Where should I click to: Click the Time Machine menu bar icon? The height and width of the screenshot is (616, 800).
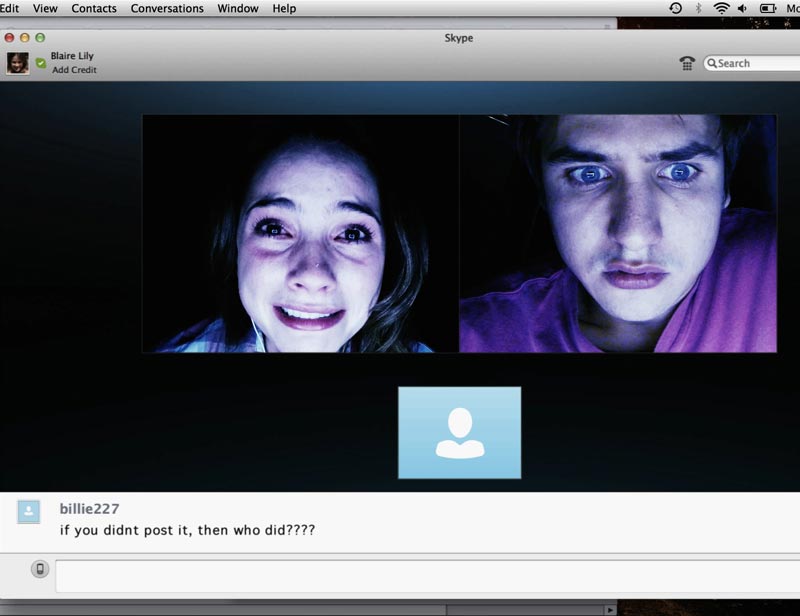click(x=676, y=8)
